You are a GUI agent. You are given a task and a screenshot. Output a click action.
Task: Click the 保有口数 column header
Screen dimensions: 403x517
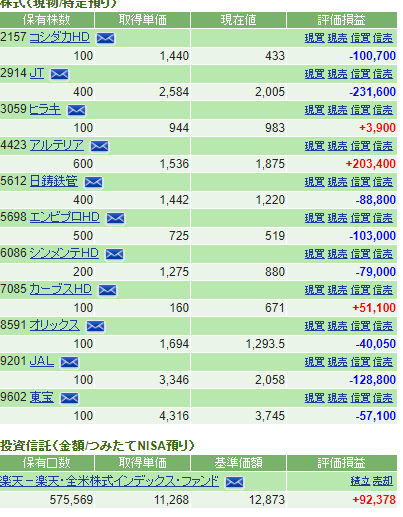pos(47,463)
